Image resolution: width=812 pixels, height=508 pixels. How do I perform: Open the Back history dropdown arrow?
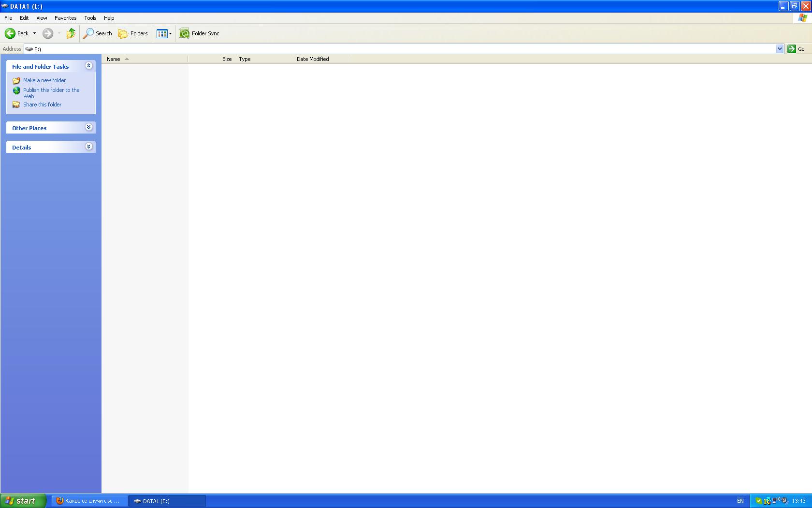(34, 33)
